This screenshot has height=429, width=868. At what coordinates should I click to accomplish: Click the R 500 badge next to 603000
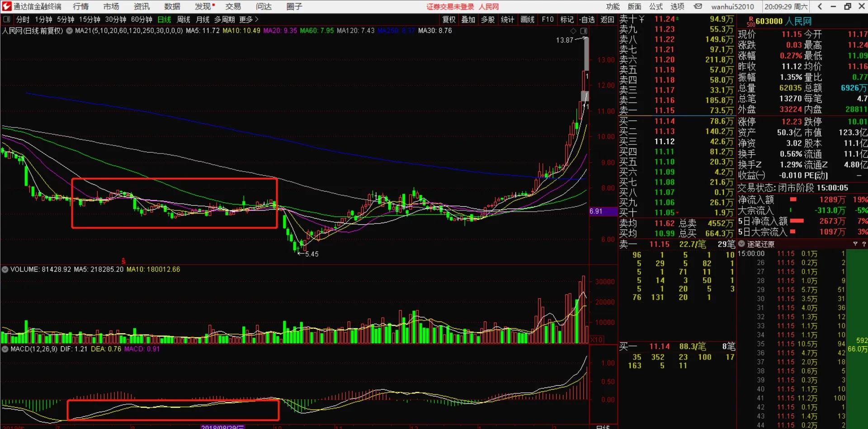click(751, 22)
